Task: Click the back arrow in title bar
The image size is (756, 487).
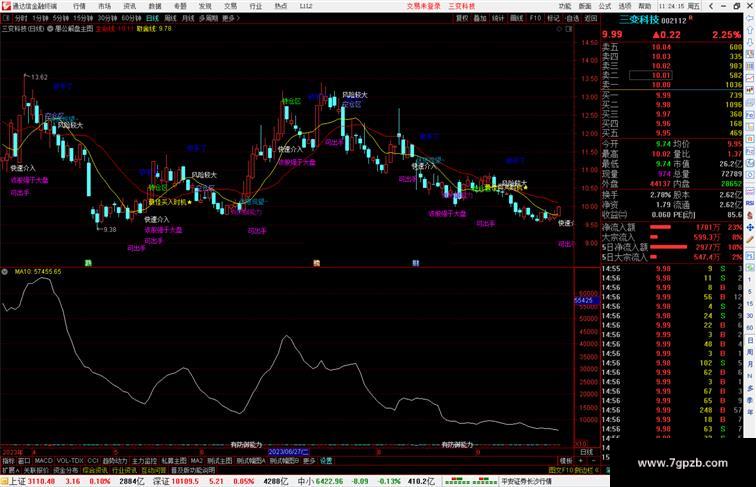Action: point(711,6)
